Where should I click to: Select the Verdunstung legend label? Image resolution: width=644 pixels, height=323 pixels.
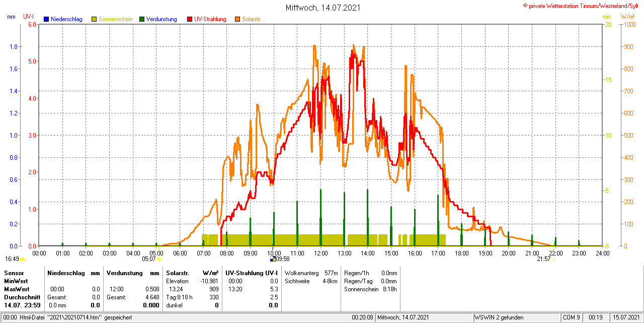pos(162,19)
